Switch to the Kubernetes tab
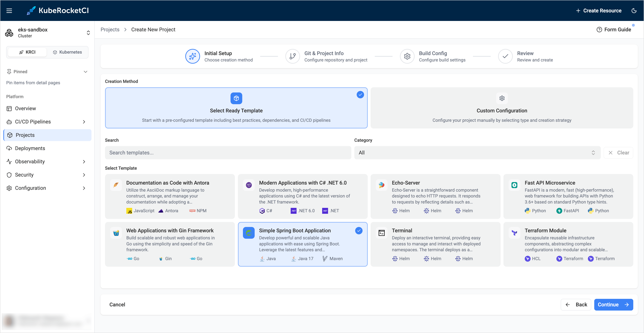This screenshot has width=644, height=333. click(x=68, y=52)
